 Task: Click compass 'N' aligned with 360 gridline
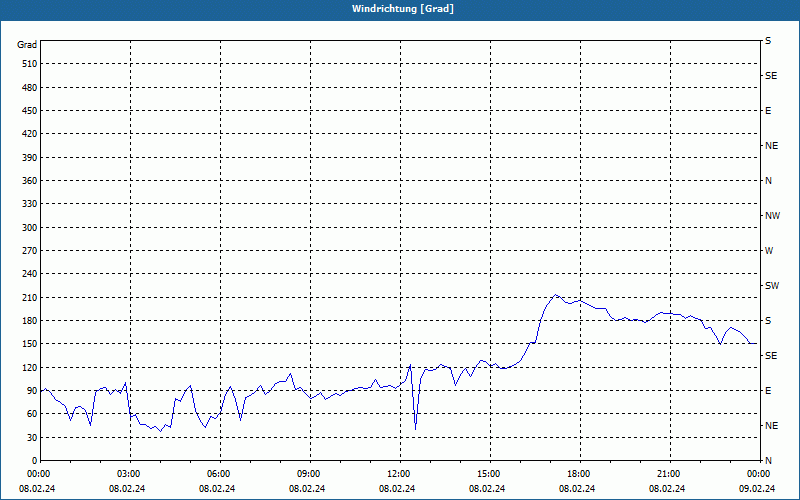(769, 181)
